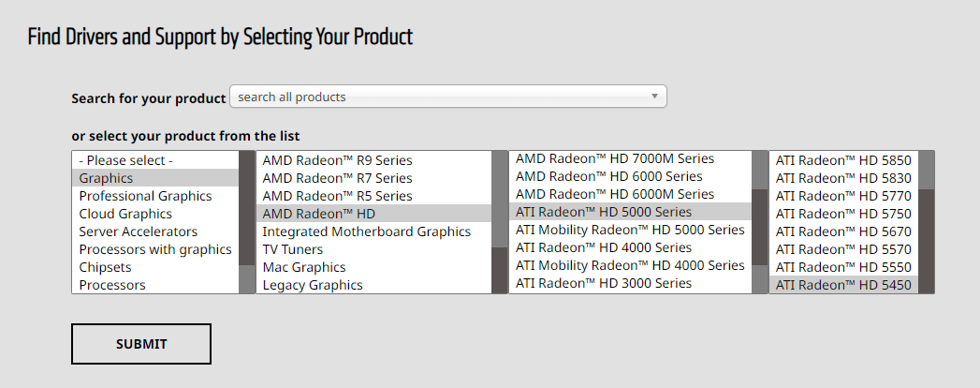Select AMD Radeon R7 Series
This screenshot has width=980, height=388.
(x=337, y=178)
